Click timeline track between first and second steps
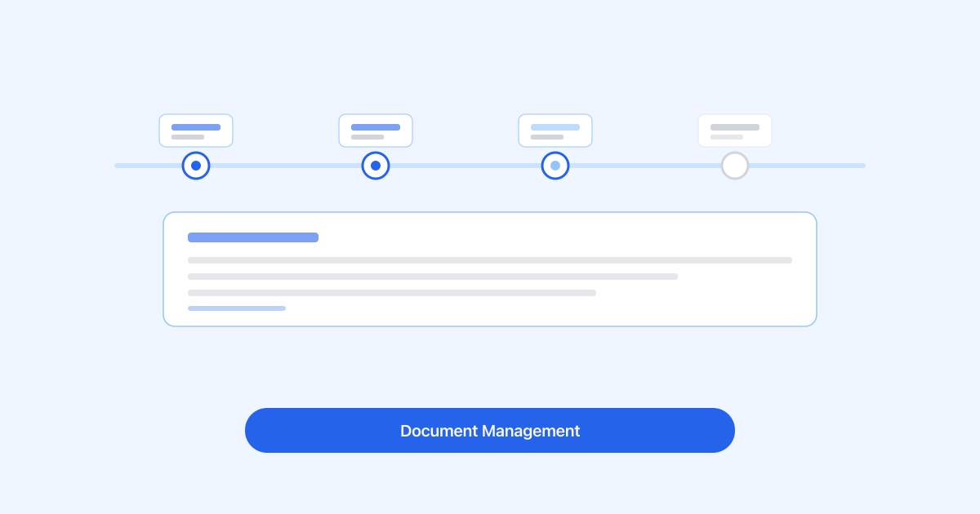This screenshot has width=980, height=514. tap(286, 166)
